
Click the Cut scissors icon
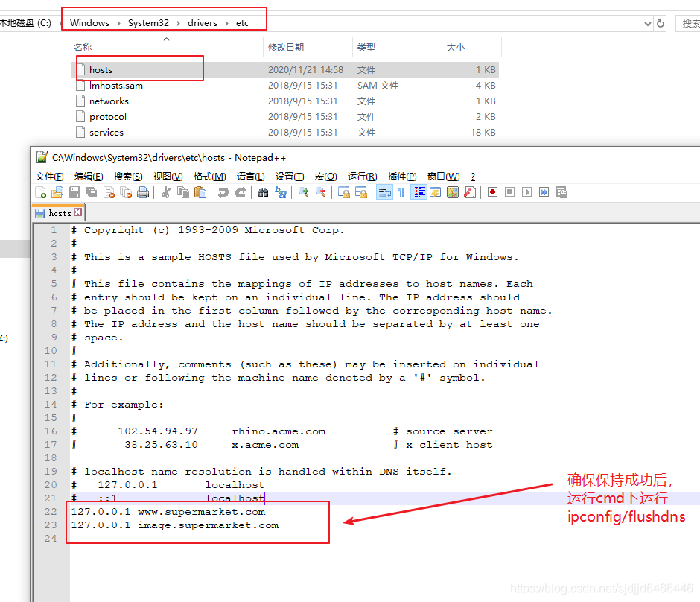pos(165,192)
